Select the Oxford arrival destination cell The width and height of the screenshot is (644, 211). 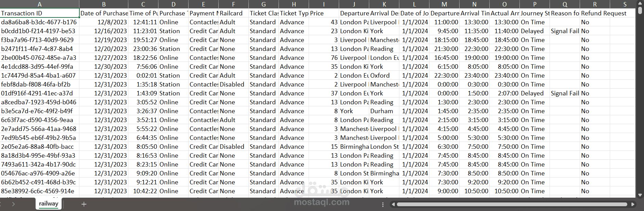click(384, 75)
